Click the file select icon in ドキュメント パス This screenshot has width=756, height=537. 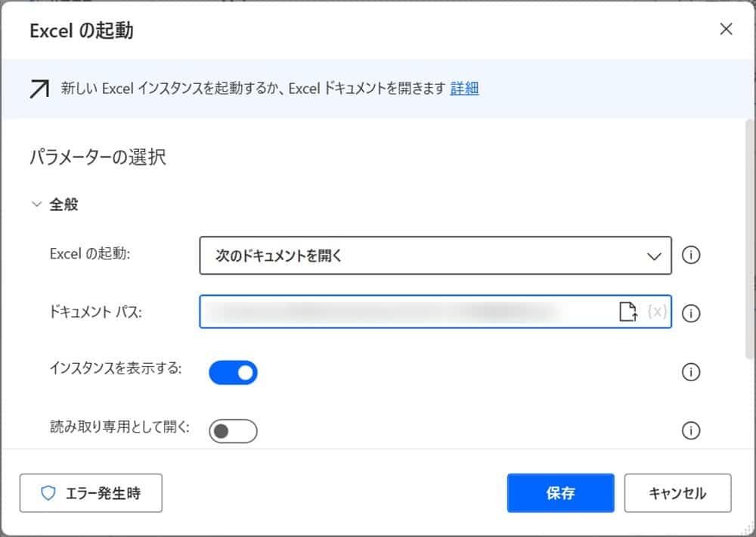pyautogui.click(x=628, y=312)
